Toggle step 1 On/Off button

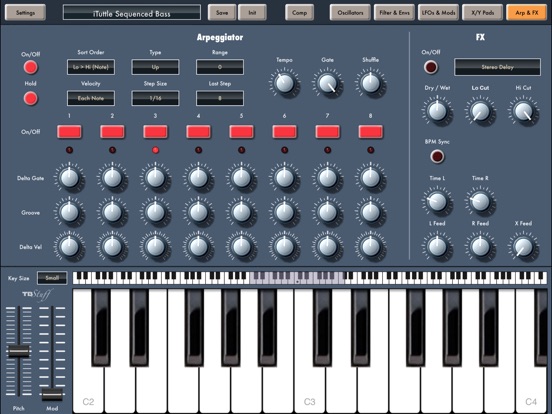69,132
